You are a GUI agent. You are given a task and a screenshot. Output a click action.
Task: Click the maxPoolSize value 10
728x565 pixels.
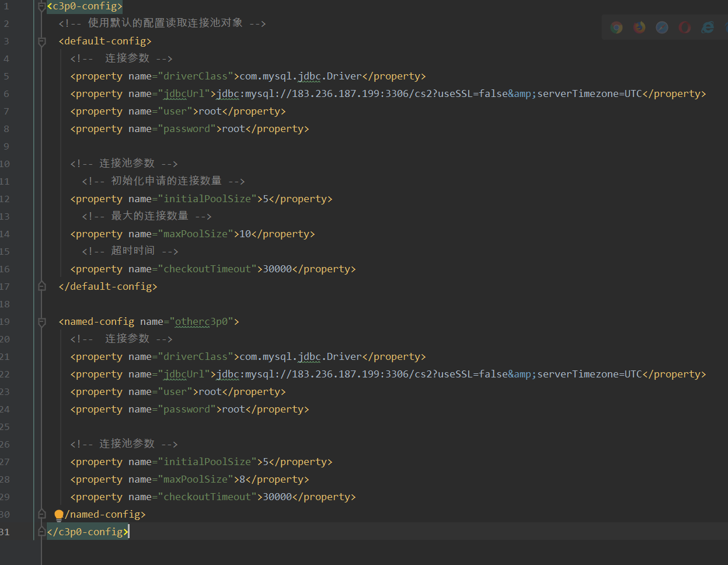click(245, 234)
